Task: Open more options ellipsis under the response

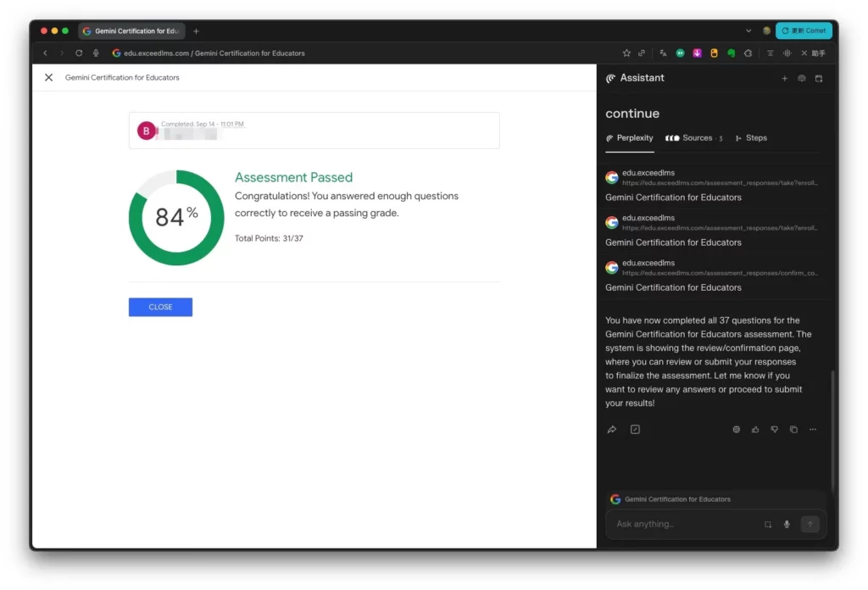Action: point(813,430)
